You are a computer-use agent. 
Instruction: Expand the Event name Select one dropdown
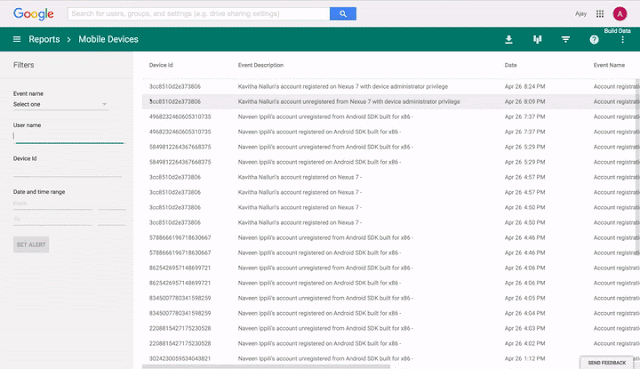coord(60,104)
